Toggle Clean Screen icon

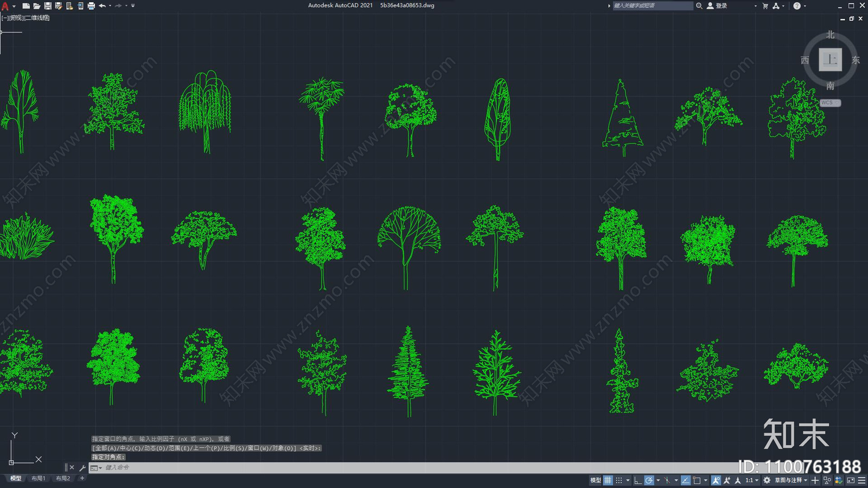(850, 480)
